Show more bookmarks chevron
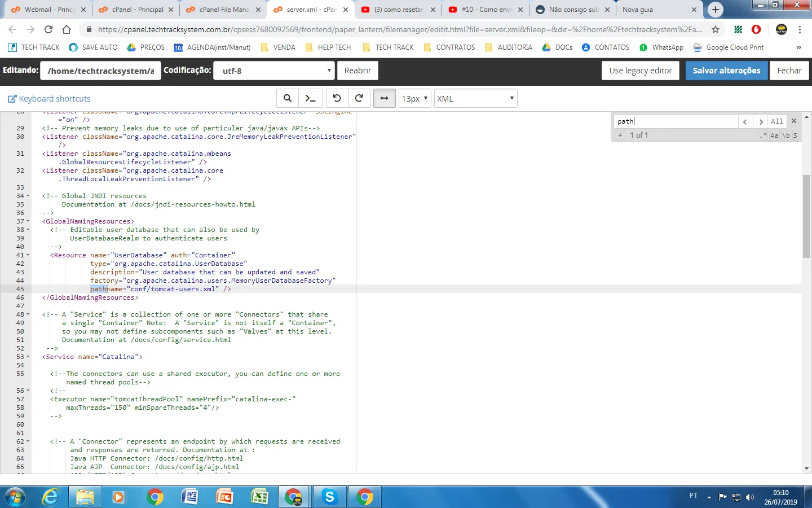 [798, 47]
